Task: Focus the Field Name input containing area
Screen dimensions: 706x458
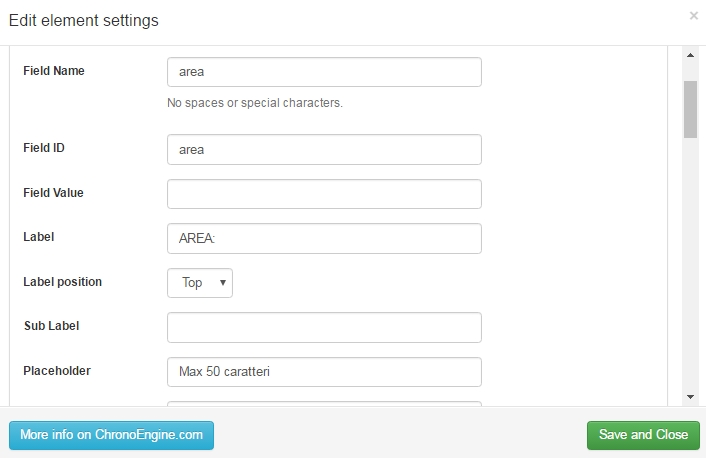Action: click(x=324, y=72)
